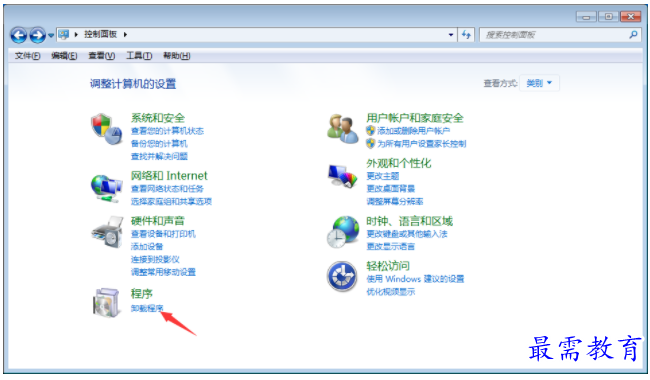Open the 程序 disc box icon

pyautogui.click(x=106, y=303)
